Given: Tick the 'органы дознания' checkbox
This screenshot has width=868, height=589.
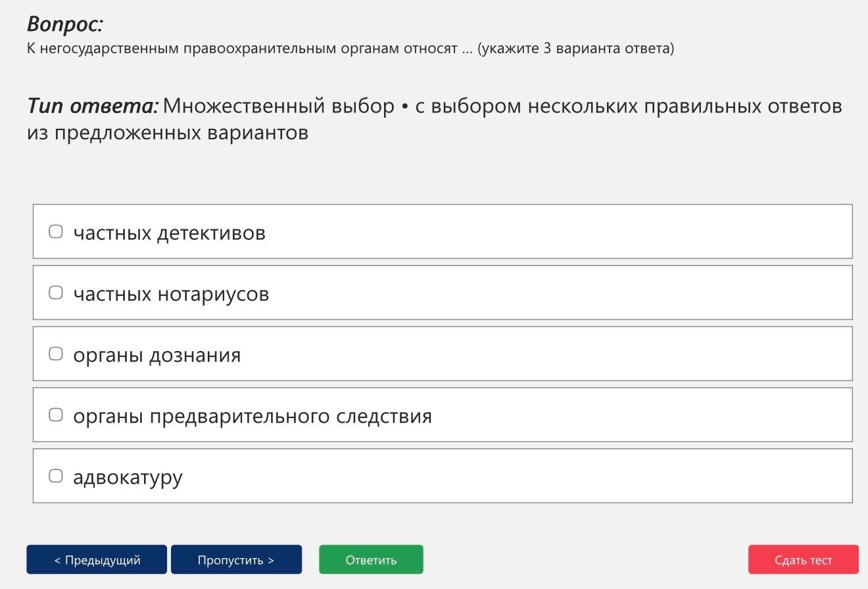Looking at the screenshot, I should click(56, 354).
